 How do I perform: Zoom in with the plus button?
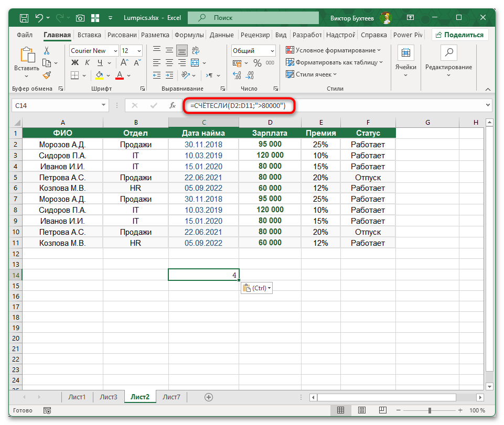click(460, 410)
